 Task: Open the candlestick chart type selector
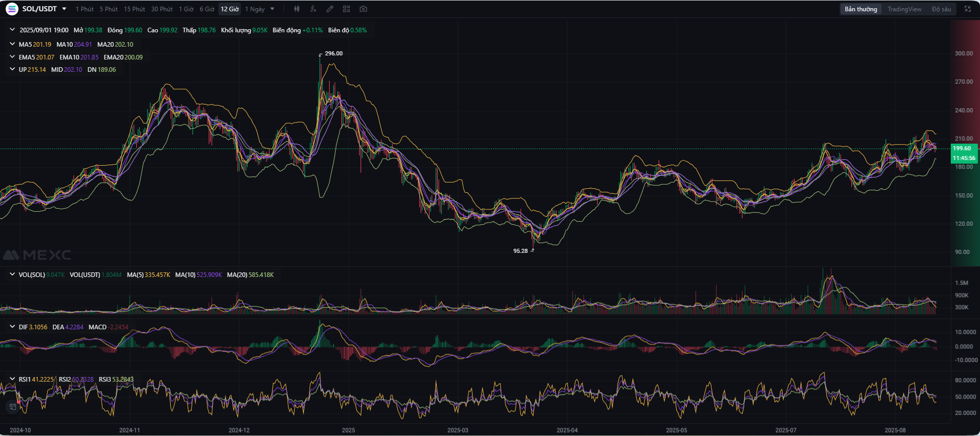pos(297,9)
